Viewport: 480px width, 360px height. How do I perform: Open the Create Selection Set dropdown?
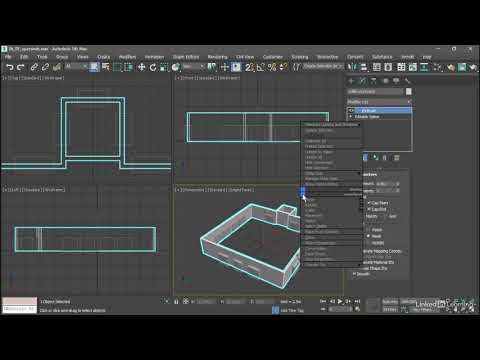tap(322, 66)
